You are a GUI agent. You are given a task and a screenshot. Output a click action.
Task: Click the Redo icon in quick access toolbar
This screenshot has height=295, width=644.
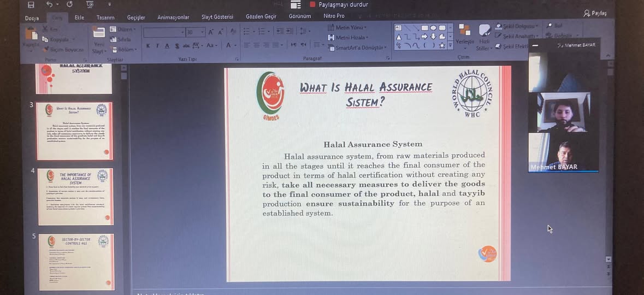tap(69, 4)
